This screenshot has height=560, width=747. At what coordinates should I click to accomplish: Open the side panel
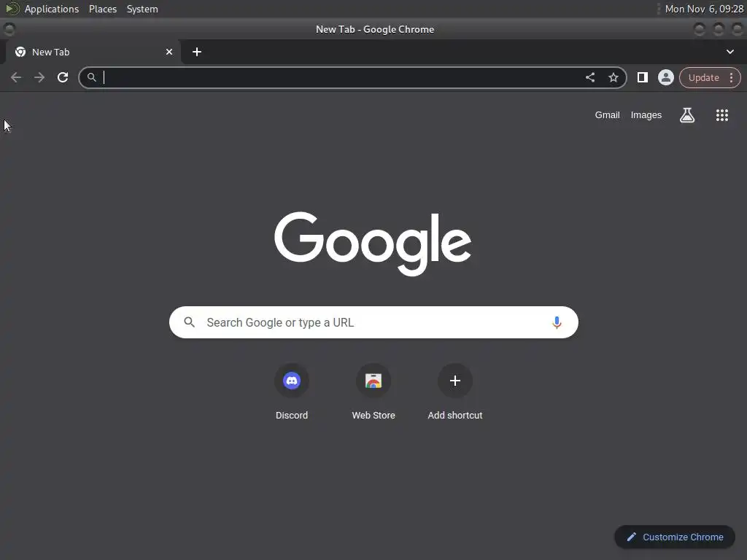pyautogui.click(x=642, y=77)
